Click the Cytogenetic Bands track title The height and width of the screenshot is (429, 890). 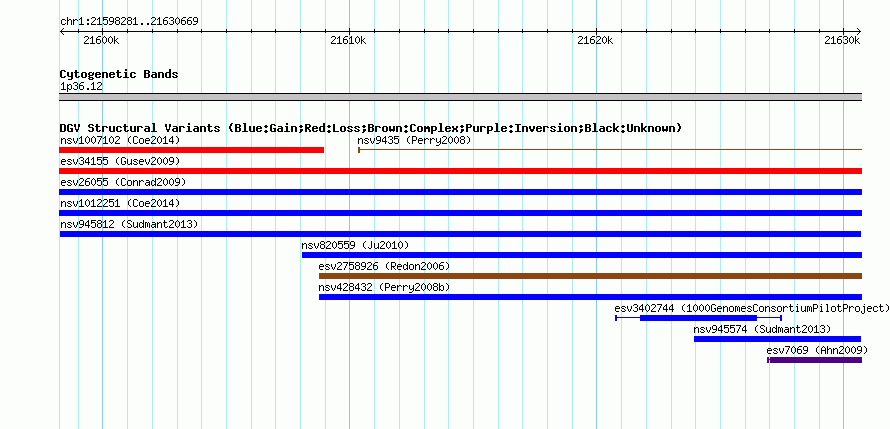(119, 74)
